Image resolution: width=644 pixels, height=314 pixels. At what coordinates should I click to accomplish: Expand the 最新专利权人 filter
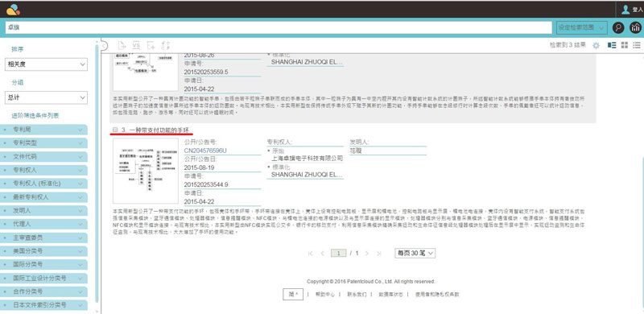pos(44,197)
